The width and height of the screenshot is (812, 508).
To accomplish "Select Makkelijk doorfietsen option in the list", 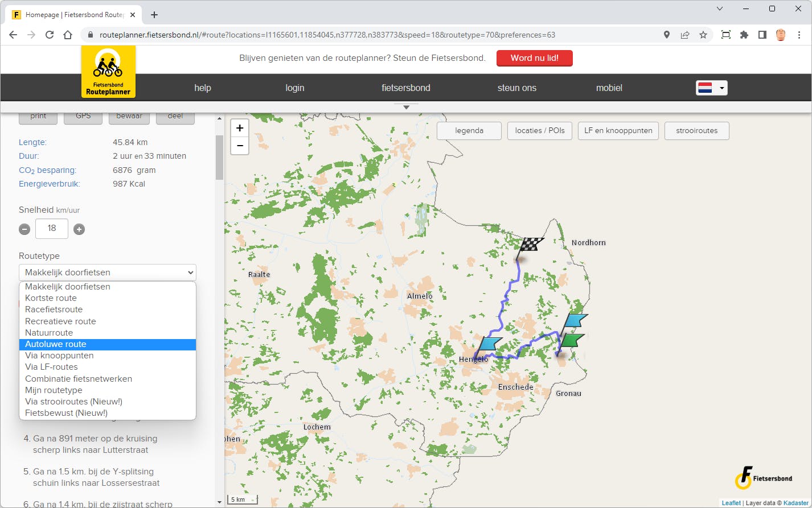I will point(108,287).
